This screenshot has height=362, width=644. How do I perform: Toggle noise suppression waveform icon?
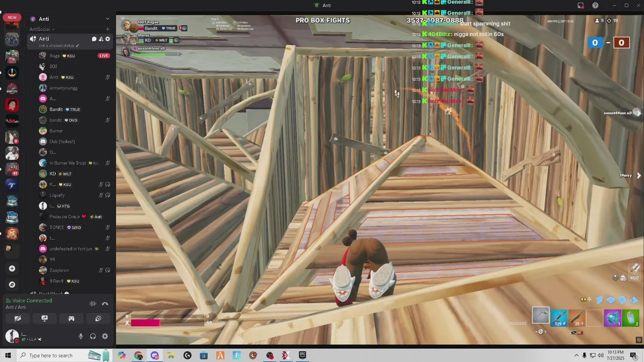pos(93,304)
